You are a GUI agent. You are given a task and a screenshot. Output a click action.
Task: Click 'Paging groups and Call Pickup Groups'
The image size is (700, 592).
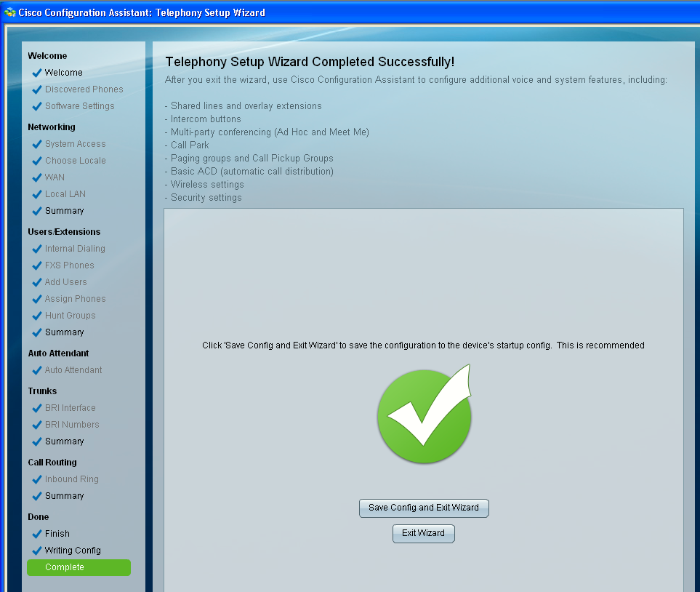point(252,158)
